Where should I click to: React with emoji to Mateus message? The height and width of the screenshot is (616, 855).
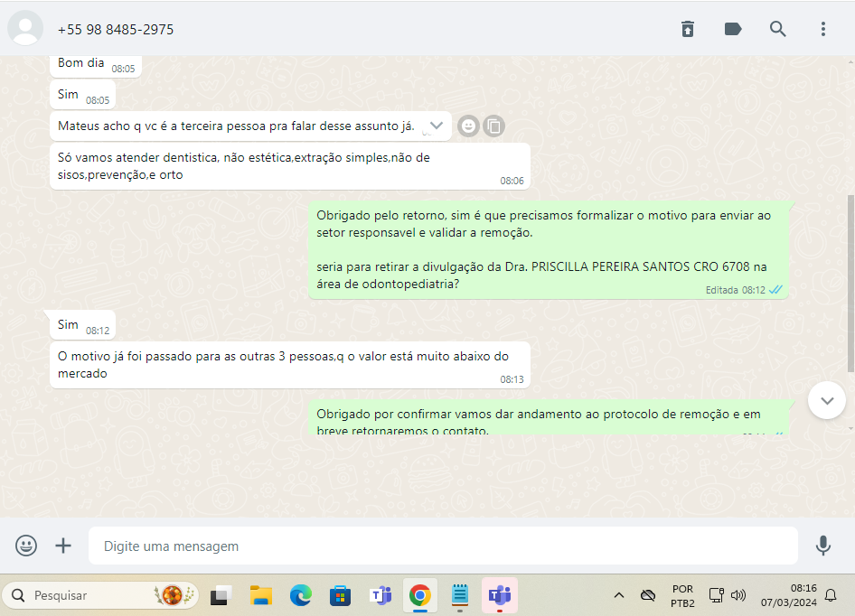(x=468, y=126)
